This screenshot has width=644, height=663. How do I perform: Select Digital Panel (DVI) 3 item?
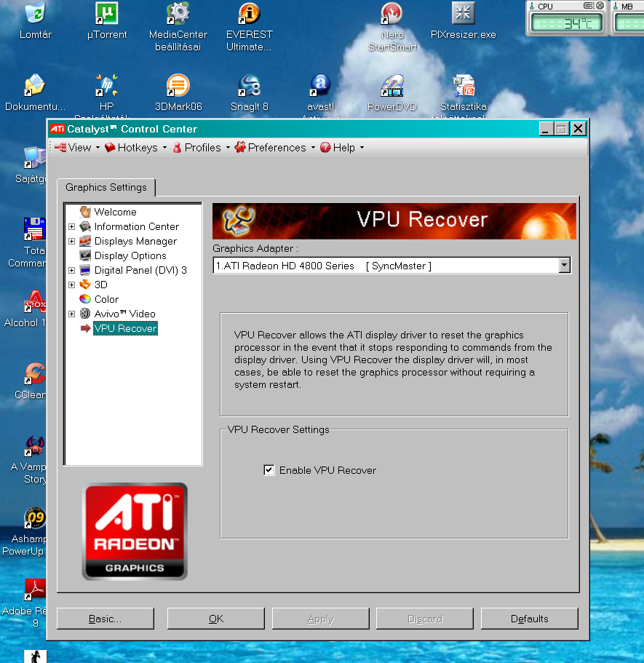pyautogui.click(x=140, y=270)
